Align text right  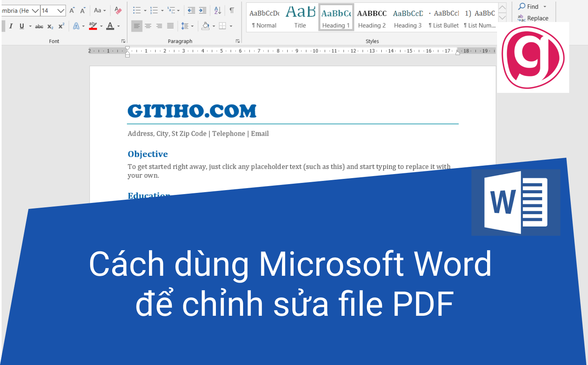[x=159, y=26]
